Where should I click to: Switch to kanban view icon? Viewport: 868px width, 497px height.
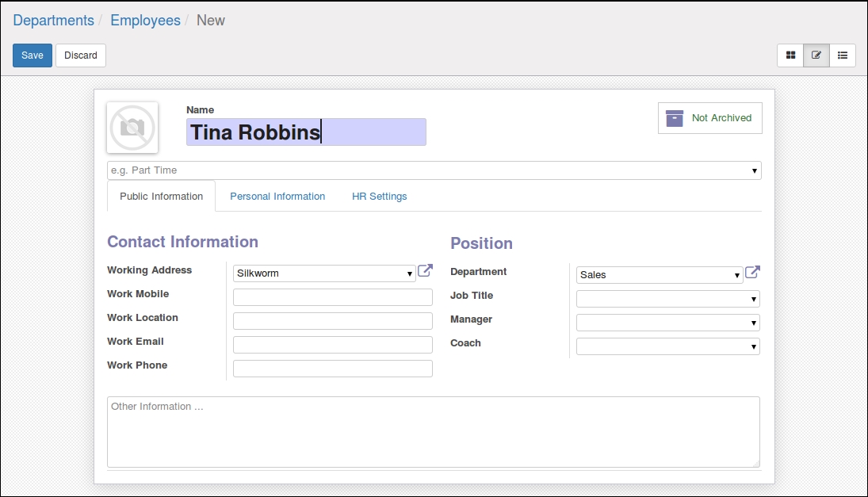pyautogui.click(x=790, y=55)
